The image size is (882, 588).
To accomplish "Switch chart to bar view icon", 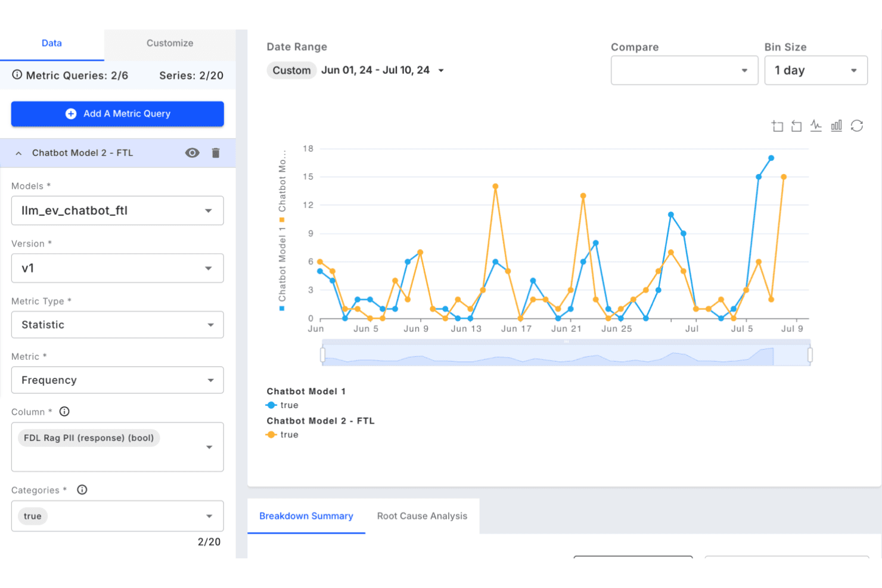I will tap(836, 126).
